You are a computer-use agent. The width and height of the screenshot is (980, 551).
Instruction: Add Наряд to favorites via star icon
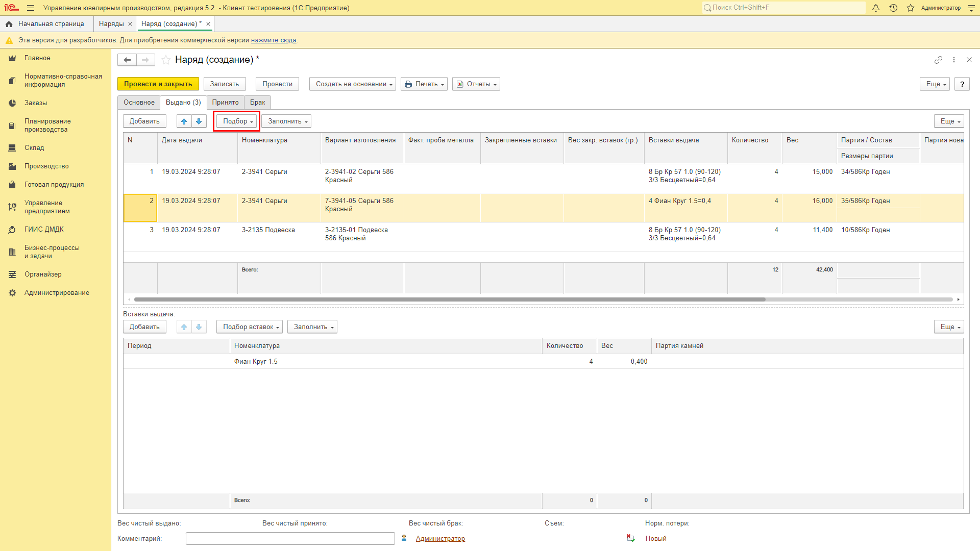pos(166,60)
